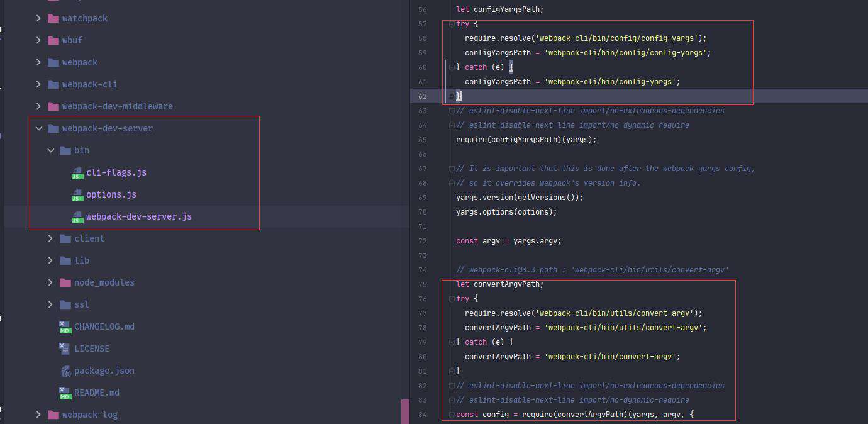Open the cli-flags.js file
This screenshot has width=868, height=424.
click(116, 172)
